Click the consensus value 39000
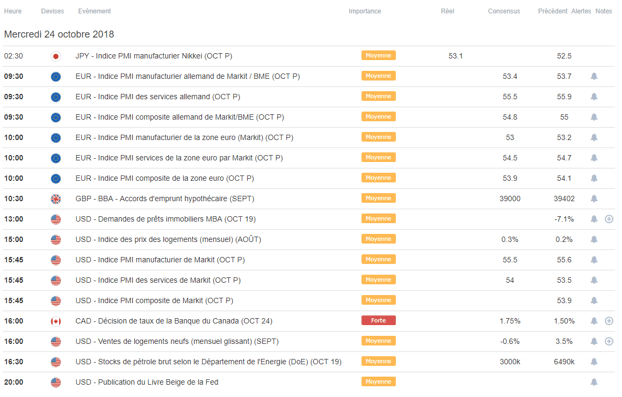 click(x=510, y=198)
